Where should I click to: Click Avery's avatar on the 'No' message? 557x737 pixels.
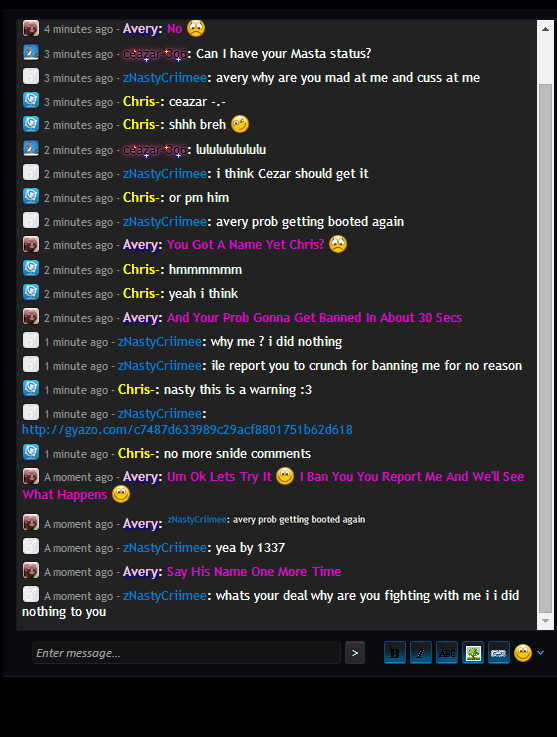[x=31, y=28]
